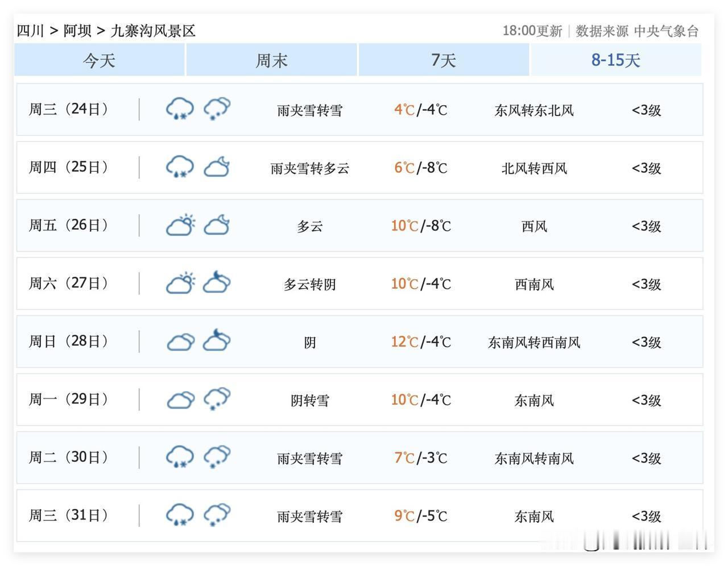Click Monday 29th night snow icon

[217, 399]
